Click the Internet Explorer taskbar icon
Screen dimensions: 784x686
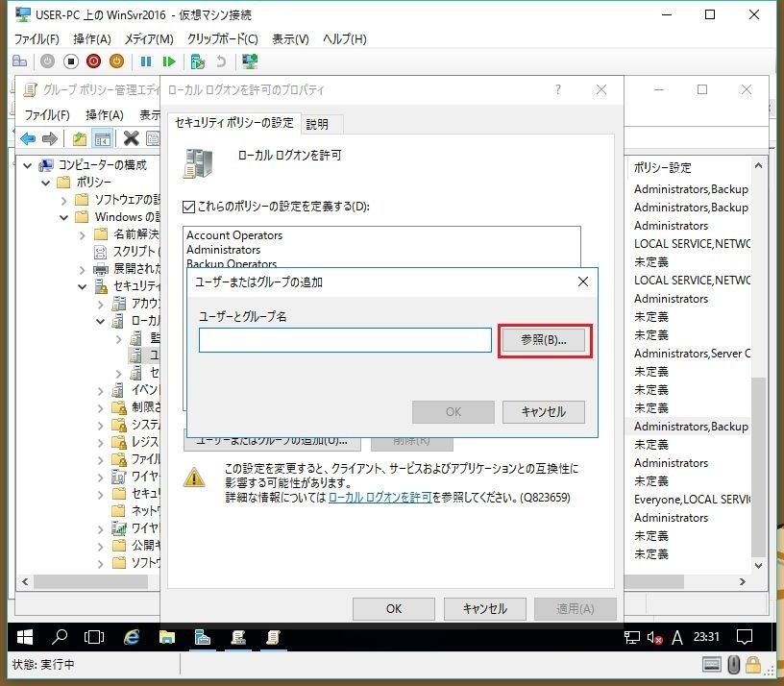[x=131, y=636]
